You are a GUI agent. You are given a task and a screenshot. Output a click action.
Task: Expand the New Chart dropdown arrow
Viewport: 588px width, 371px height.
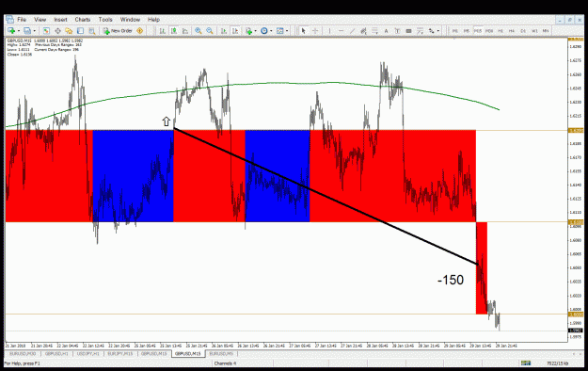[x=19, y=31]
